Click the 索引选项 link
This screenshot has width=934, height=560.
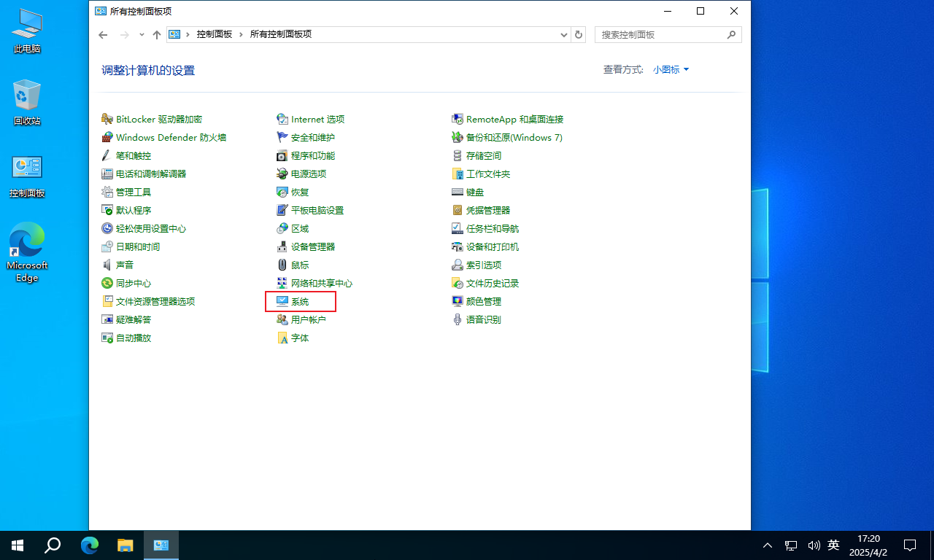point(484,265)
